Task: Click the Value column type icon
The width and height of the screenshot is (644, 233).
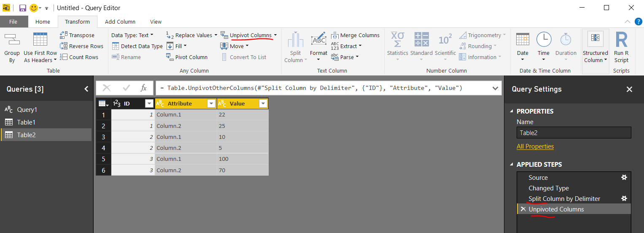Action: pyautogui.click(x=222, y=103)
